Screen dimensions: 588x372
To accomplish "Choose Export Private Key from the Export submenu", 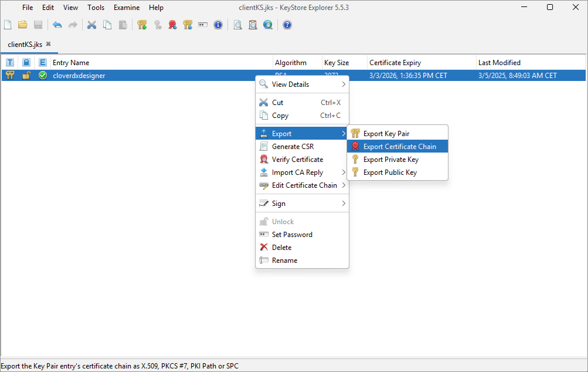I will (x=390, y=159).
